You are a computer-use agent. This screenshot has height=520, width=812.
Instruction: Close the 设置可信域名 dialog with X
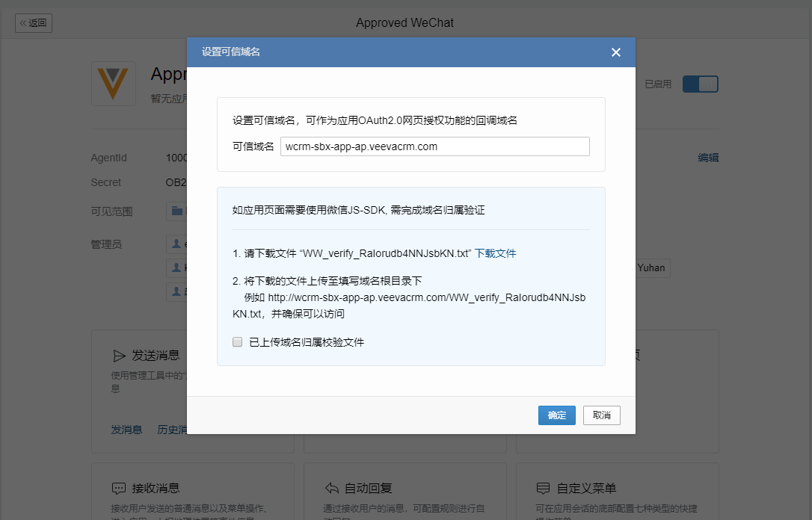(x=615, y=52)
